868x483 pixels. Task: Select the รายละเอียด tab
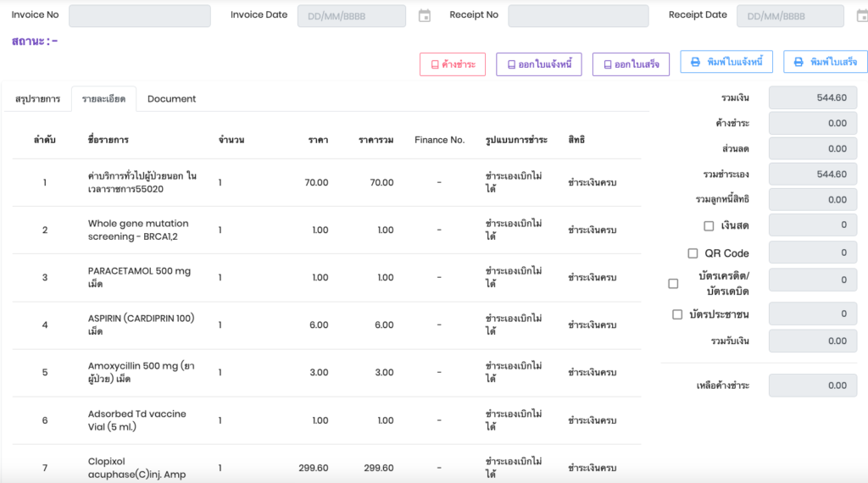pyautogui.click(x=103, y=99)
